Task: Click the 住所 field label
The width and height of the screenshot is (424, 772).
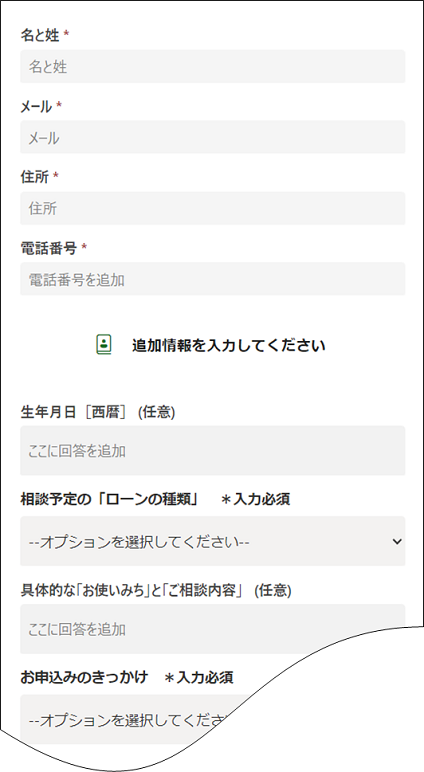Action: click(34, 177)
